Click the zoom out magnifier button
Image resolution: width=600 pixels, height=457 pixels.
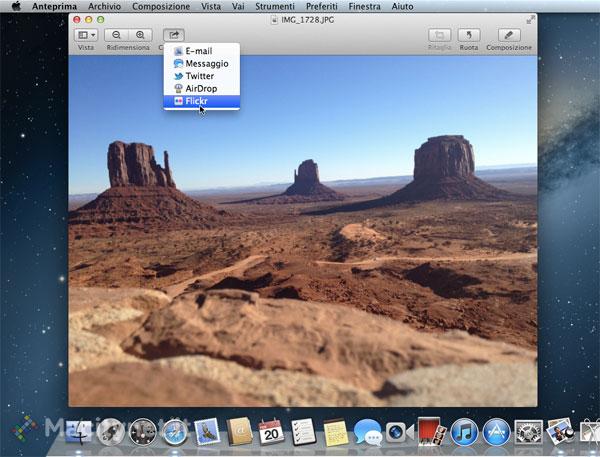coord(116,35)
